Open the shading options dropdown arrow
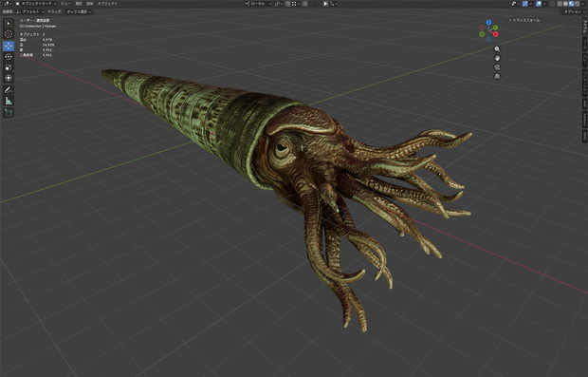Screen dimensions: 588x377 pos(582,4)
